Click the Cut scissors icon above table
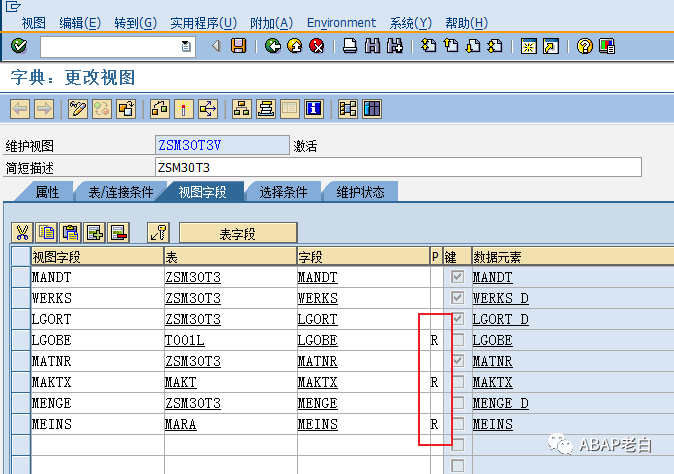 pyautogui.click(x=22, y=232)
